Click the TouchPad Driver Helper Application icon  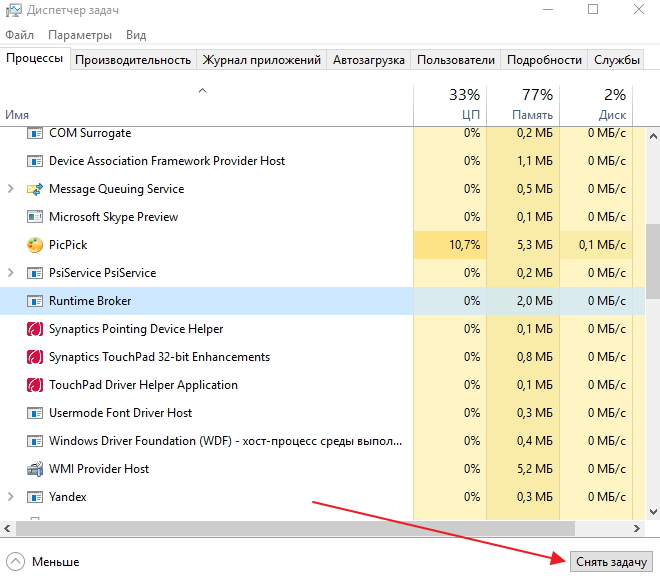[35, 385]
